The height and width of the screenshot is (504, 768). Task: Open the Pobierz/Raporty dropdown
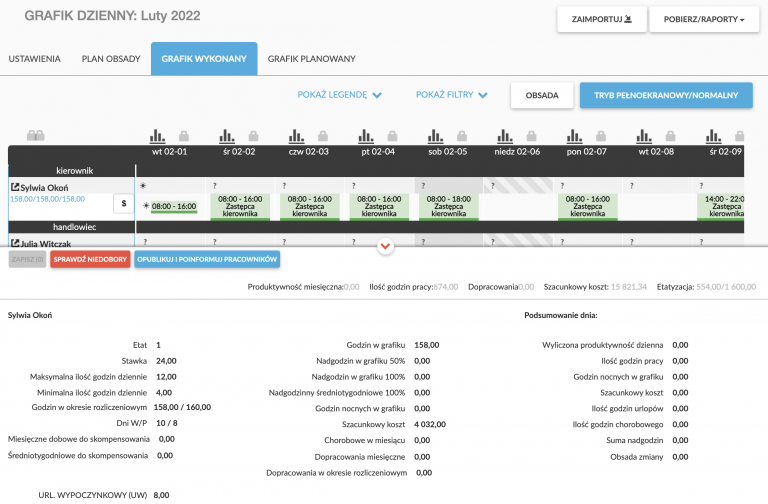click(704, 19)
